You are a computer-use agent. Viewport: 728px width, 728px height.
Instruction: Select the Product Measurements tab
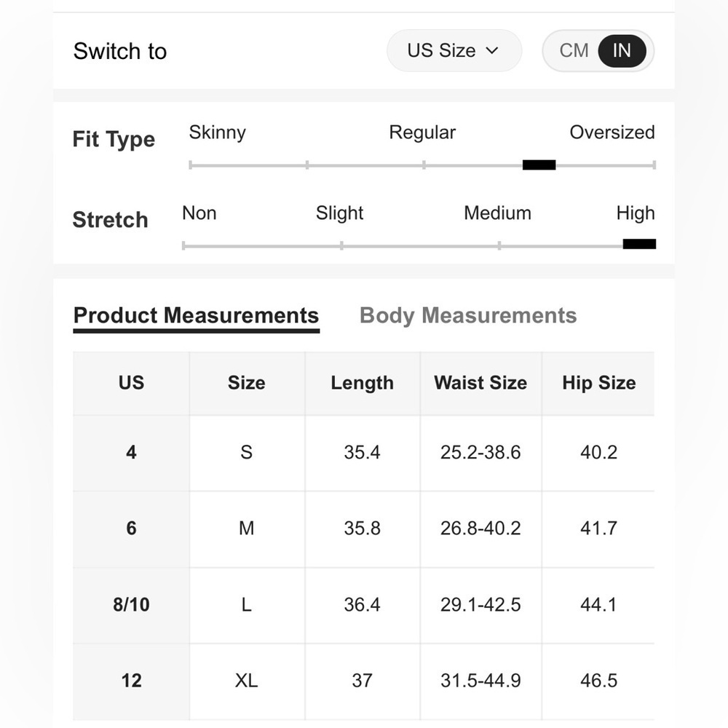[196, 317]
